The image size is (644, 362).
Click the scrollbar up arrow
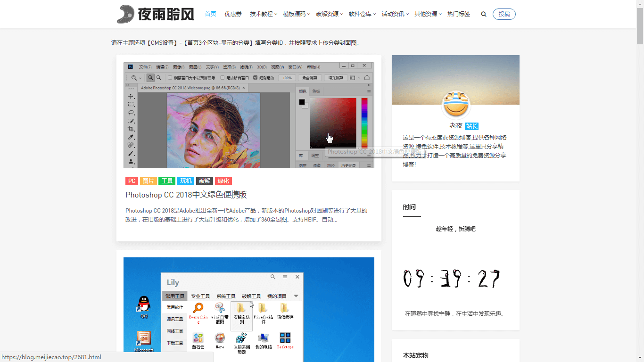click(640, 4)
